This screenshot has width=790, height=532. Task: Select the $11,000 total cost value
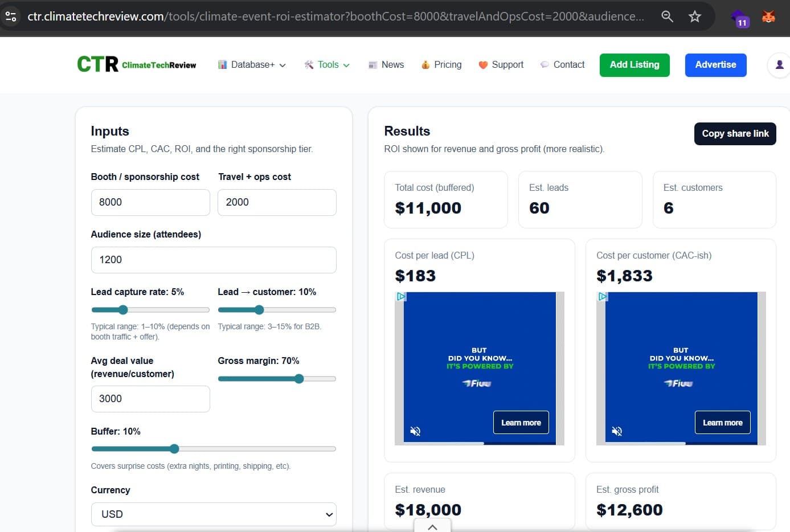[428, 208]
